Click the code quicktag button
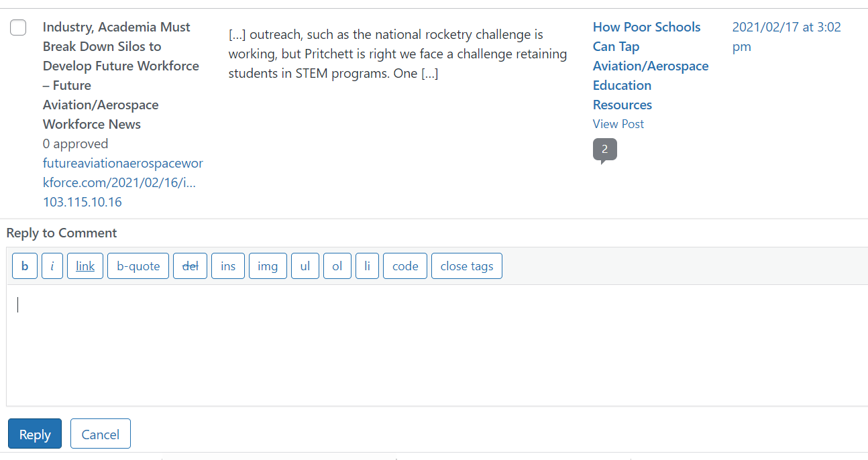The height and width of the screenshot is (460, 868). pyautogui.click(x=405, y=266)
